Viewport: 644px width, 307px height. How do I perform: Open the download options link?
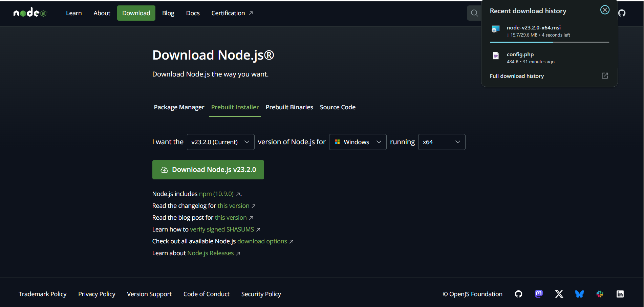pos(262,241)
